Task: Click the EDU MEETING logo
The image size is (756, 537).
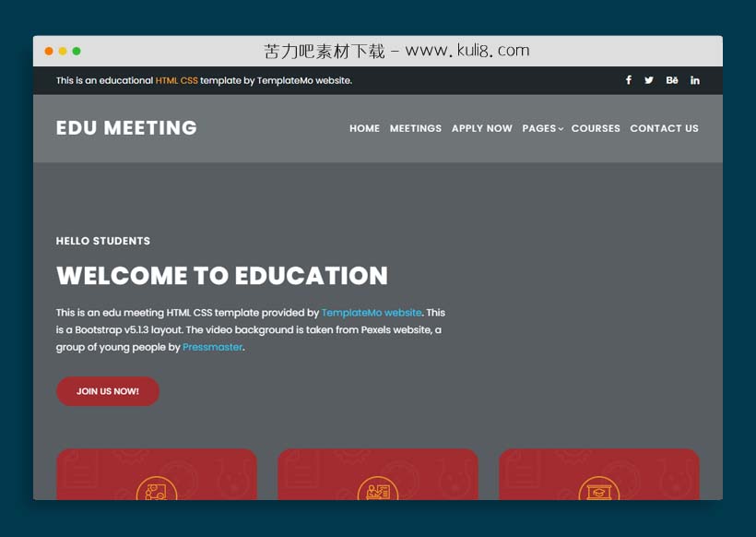Action: coord(126,128)
